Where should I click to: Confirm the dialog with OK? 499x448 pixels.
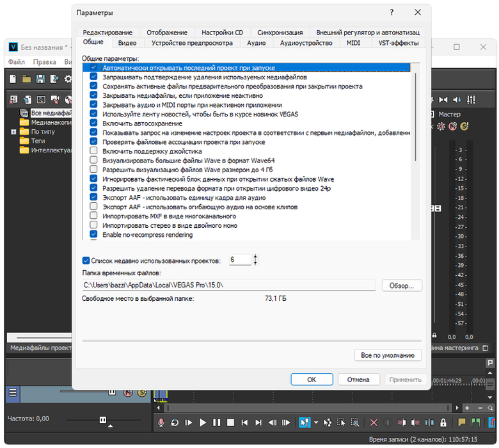pos(312,380)
